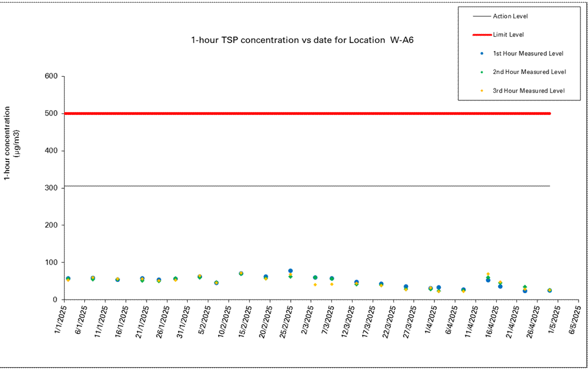Click the highest blue data point at 25/2/2025
588x371 pixels.
coord(290,271)
